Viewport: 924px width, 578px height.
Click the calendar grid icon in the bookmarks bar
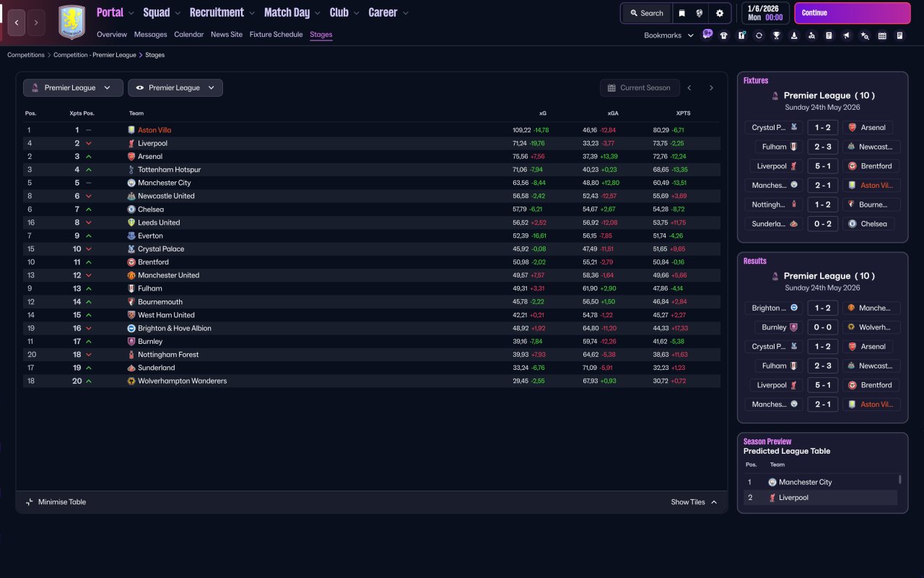click(x=882, y=35)
